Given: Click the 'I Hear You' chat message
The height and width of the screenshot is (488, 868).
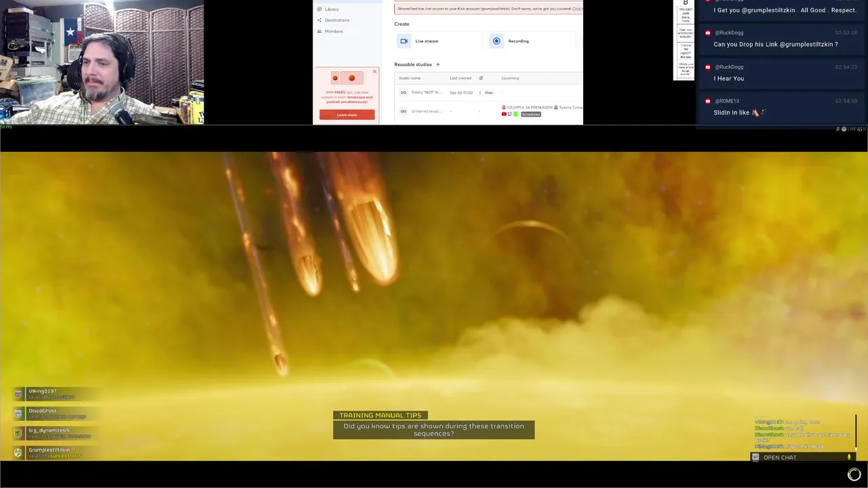Looking at the screenshot, I should point(728,79).
